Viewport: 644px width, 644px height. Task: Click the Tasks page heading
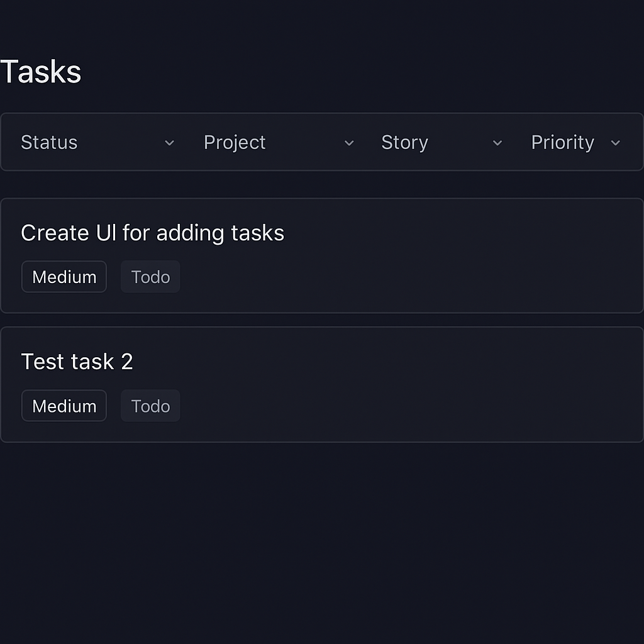[41, 72]
